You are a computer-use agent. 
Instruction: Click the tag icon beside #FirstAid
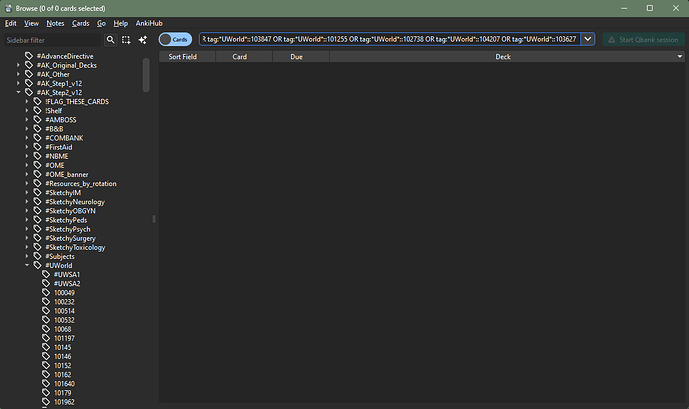tap(38, 147)
